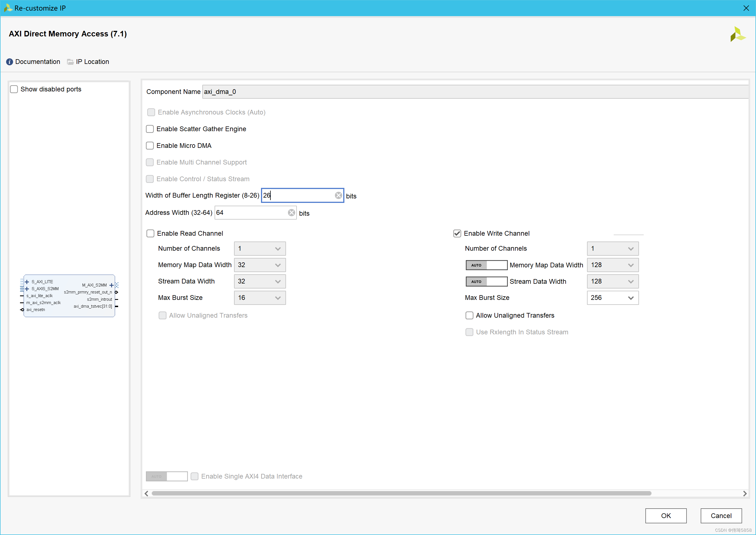This screenshot has width=756, height=535.
Task: Click the IP Location folder icon
Action: click(x=70, y=62)
